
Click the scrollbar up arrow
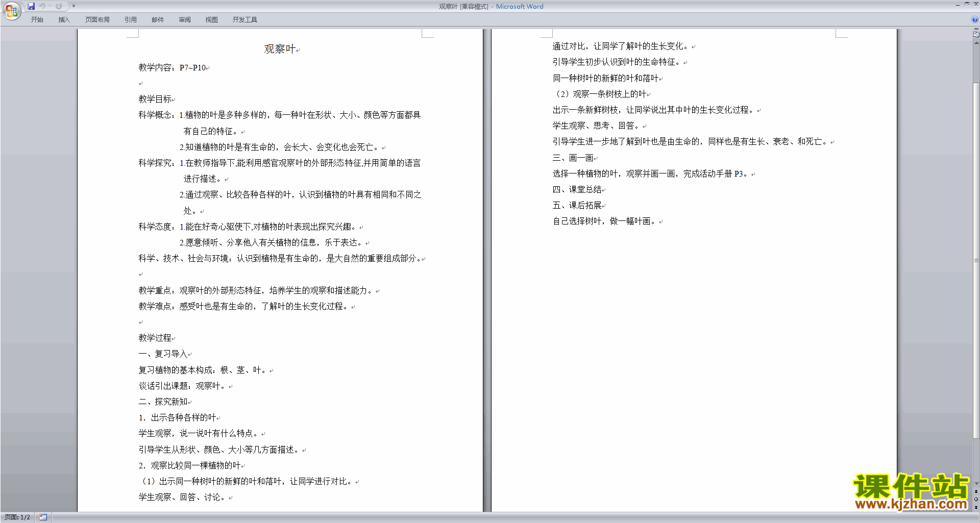click(x=976, y=43)
